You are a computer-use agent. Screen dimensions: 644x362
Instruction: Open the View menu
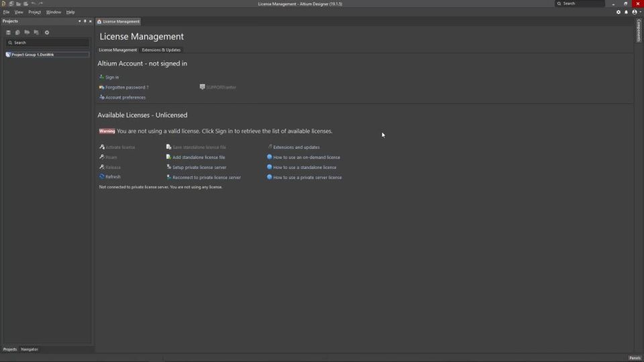click(x=19, y=12)
